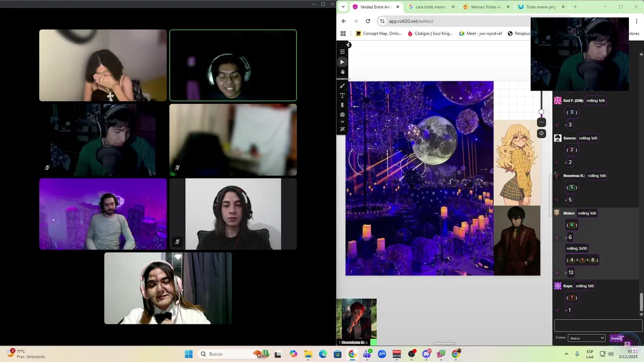Click the bearded man purple background tile
The image size is (644, 362).
[103, 214]
